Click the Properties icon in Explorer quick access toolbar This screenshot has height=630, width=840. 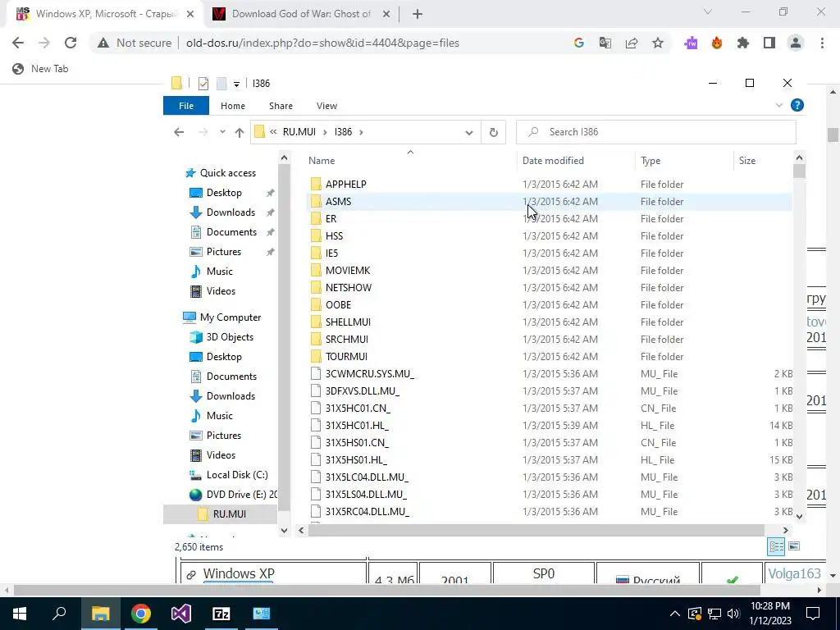coord(203,83)
